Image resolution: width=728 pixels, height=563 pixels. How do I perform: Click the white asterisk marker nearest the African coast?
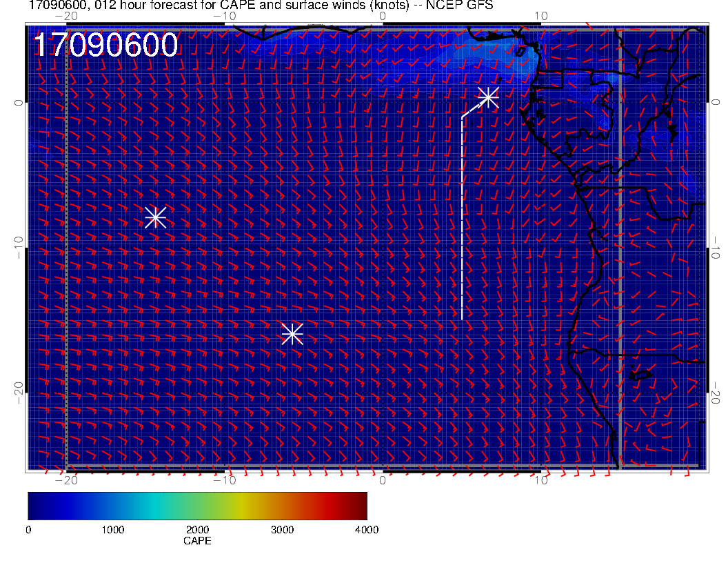(488, 97)
